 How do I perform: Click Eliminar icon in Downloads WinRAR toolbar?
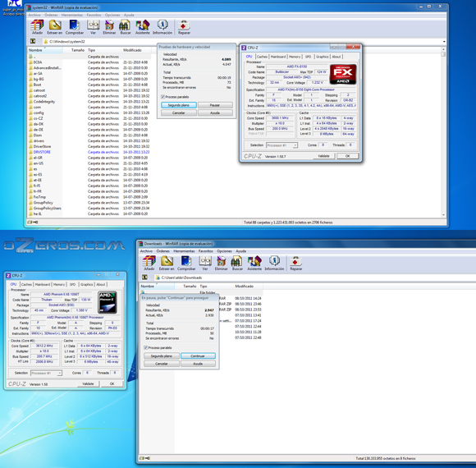[x=222, y=263]
